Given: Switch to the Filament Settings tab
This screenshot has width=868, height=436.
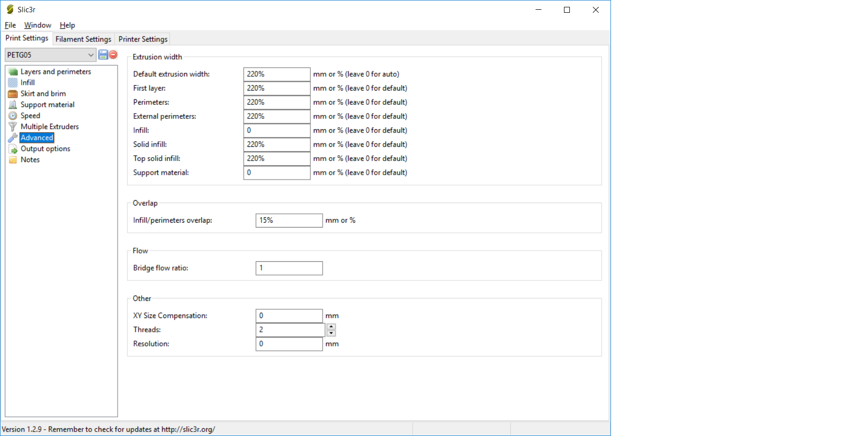Looking at the screenshot, I should click(x=83, y=39).
